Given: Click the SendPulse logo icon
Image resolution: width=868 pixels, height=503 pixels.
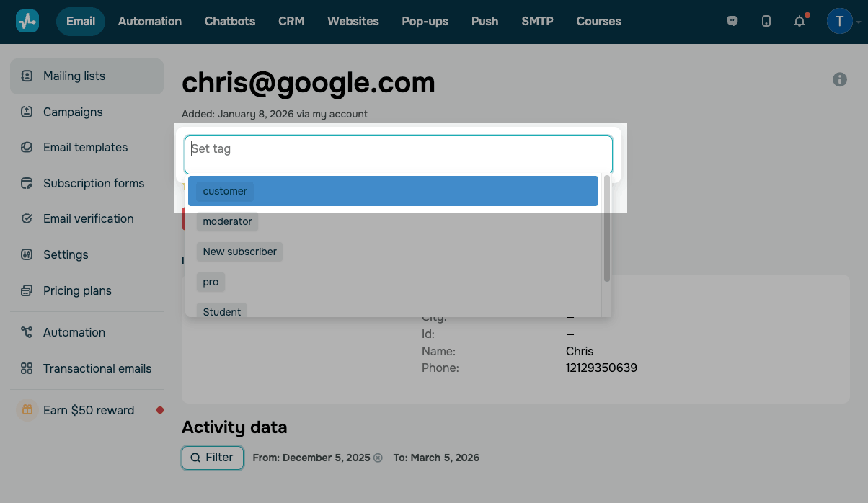Looking at the screenshot, I should coord(27,21).
